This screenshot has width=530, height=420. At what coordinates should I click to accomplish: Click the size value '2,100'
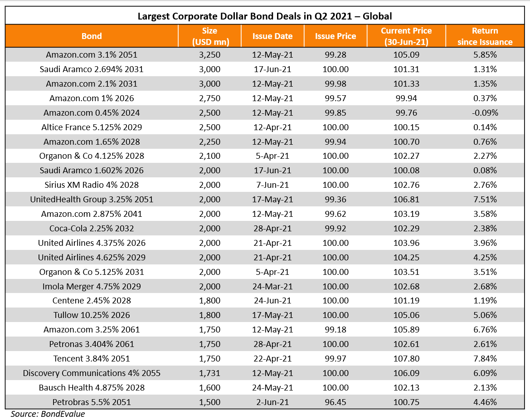click(209, 156)
